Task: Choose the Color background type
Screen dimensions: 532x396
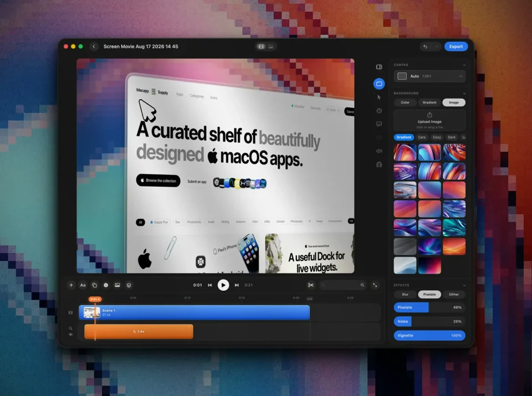Action: (405, 102)
